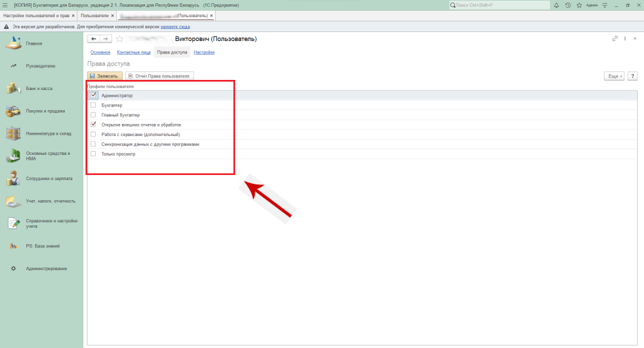The height and width of the screenshot is (348, 644).
Task: Open the history clock icon
Action: [568, 5]
